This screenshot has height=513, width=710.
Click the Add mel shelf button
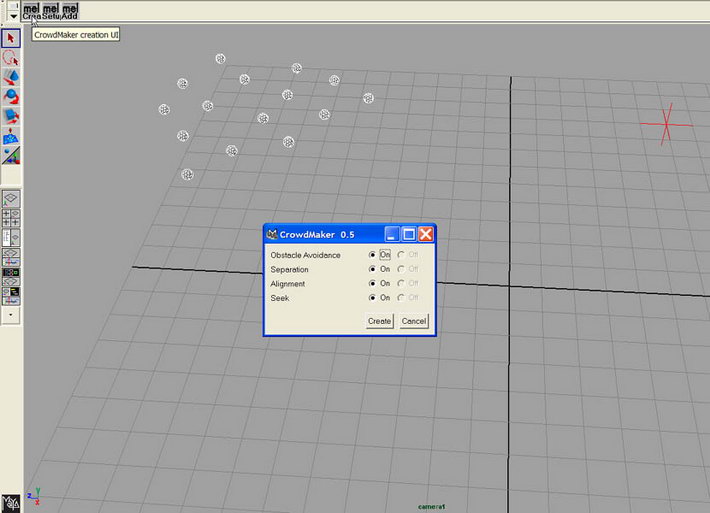pos(70,11)
